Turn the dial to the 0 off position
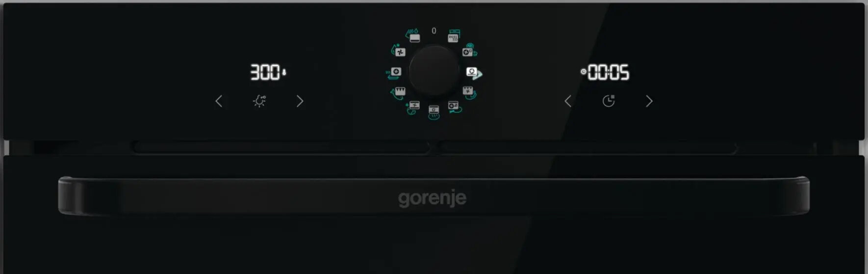The width and height of the screenshot is (868, 274). pos(434,31)
